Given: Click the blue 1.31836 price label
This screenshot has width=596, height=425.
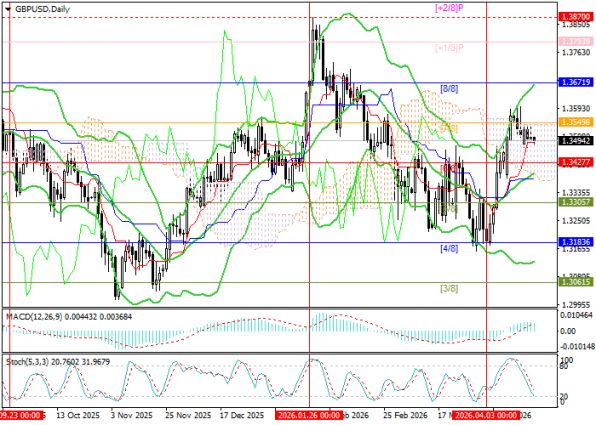Looking at the screenshot, I should pyautogui.click(x=576, y=242).
